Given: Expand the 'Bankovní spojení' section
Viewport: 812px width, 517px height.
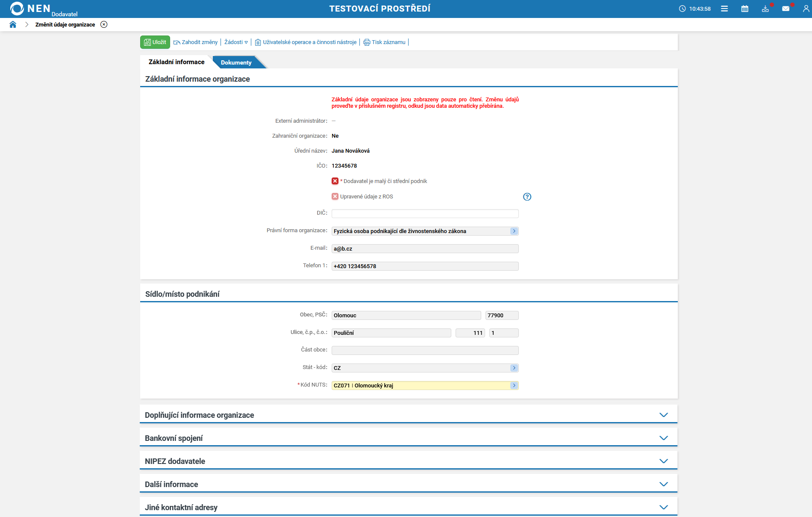Looking at the screenshot, I should [x=663, y=438].
